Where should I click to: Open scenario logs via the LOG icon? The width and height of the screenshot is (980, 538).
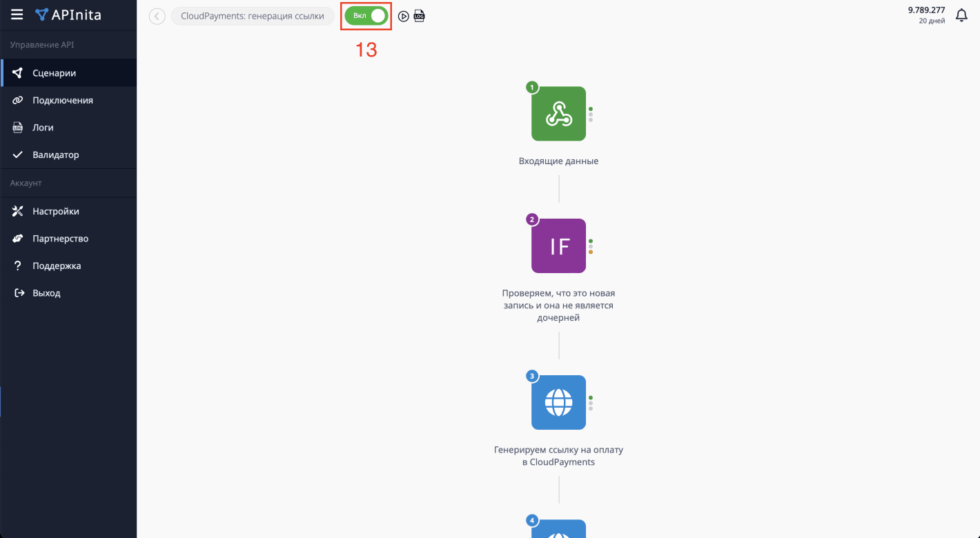(419, 16)
